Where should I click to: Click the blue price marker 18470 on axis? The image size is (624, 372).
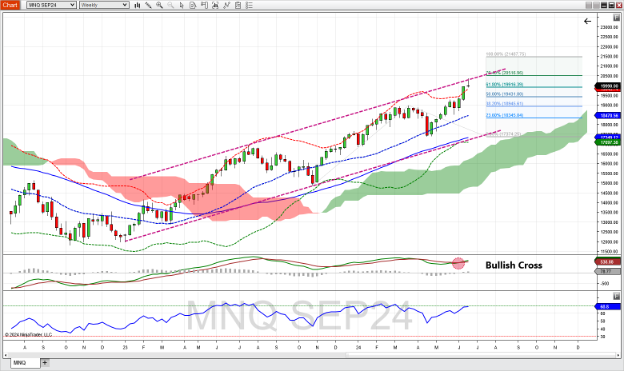pos(607,115)
